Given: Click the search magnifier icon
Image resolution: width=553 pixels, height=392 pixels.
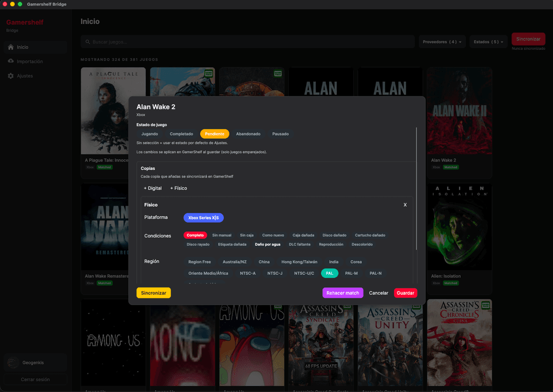Looking at the screenshot, I should 88,42.
